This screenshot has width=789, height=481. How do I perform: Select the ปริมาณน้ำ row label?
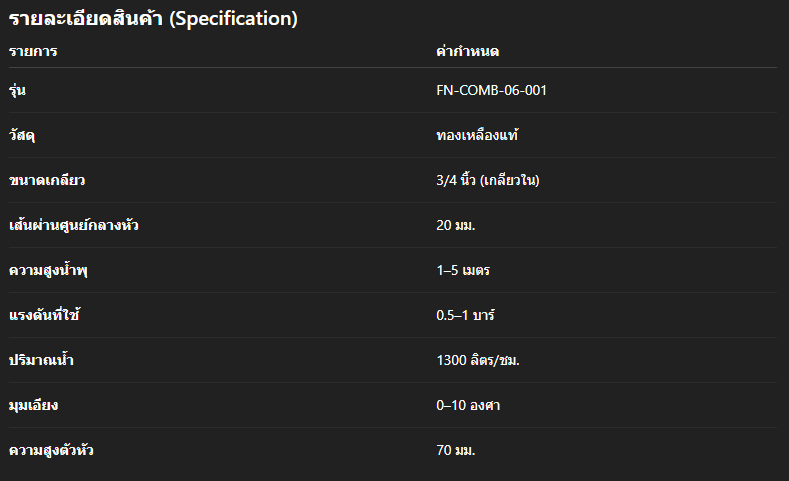(x=41, y=360)
